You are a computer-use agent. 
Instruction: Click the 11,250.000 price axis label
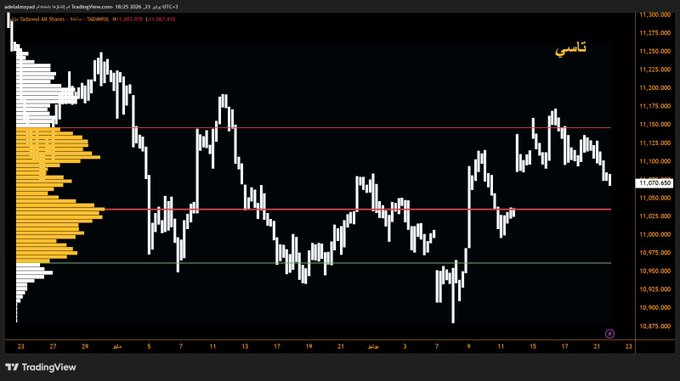[655, 51]
